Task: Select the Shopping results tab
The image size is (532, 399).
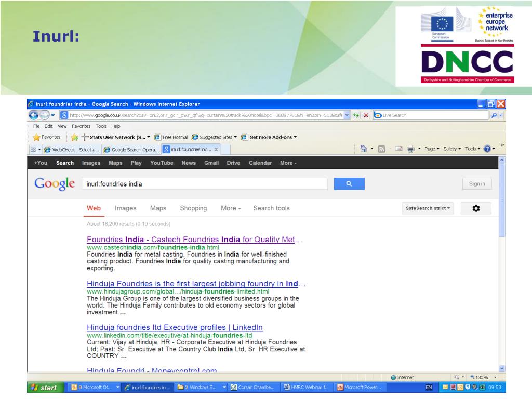Action: pyautogui.click(x=193, y=208)
